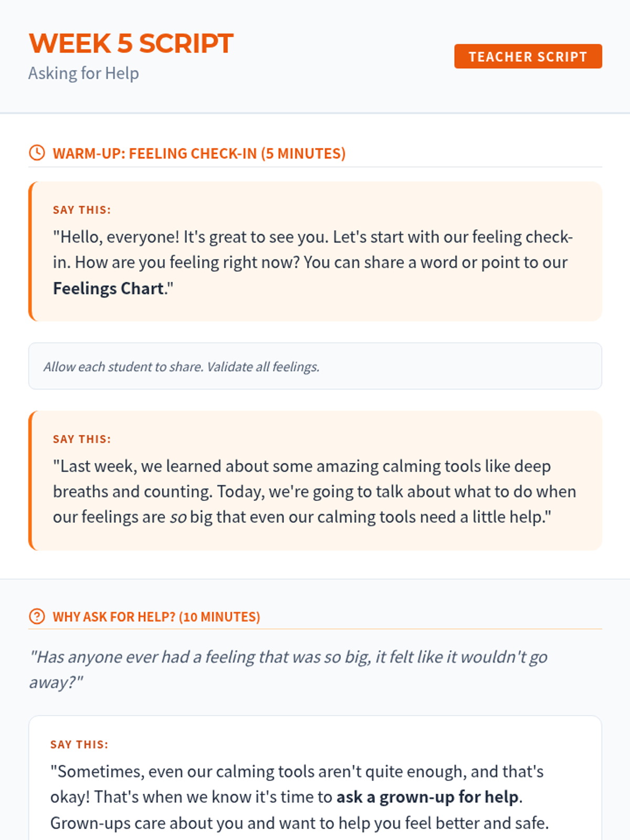The height and width of the screenshot is (840, 630).
Task: Click the bold 'ask a grown-up for help' phrase
Action: tap(427, 797)
